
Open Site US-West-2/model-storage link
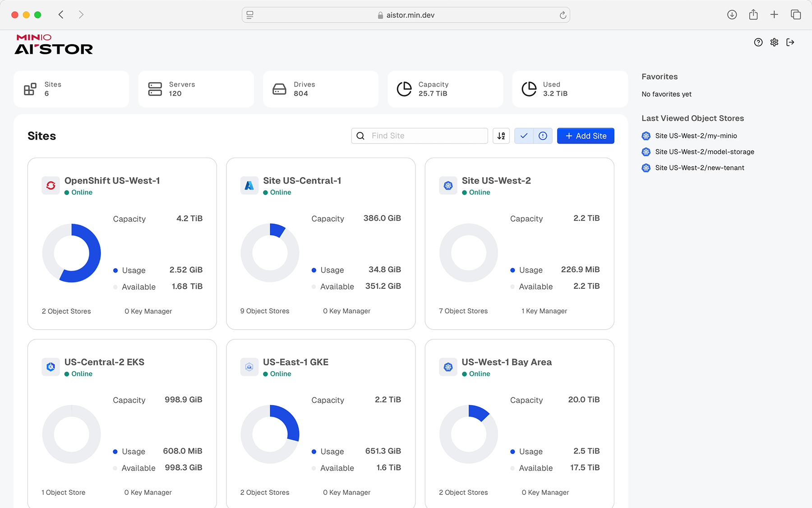704,152
